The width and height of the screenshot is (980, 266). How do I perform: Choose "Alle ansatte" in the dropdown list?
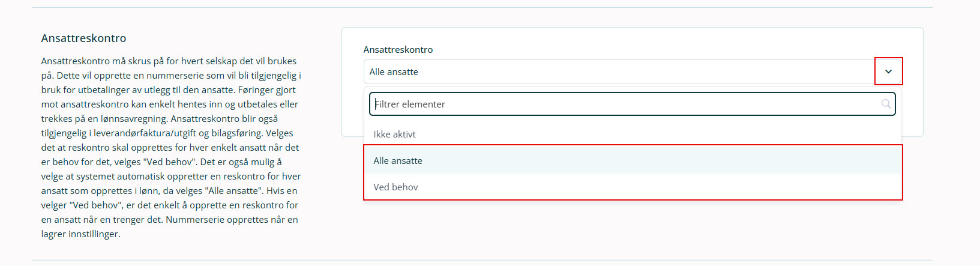(x=633, y=160)
